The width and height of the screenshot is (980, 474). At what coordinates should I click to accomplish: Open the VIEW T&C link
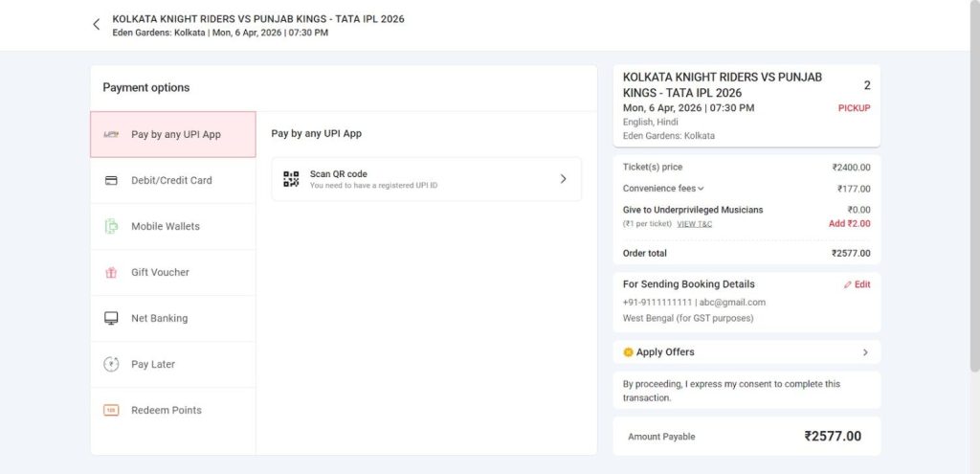694,224
